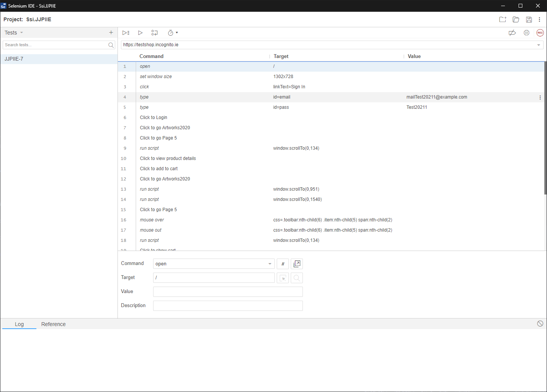Find target in page icon
The width and height of the screenshot is (547, 392).
tap(297, 278)
